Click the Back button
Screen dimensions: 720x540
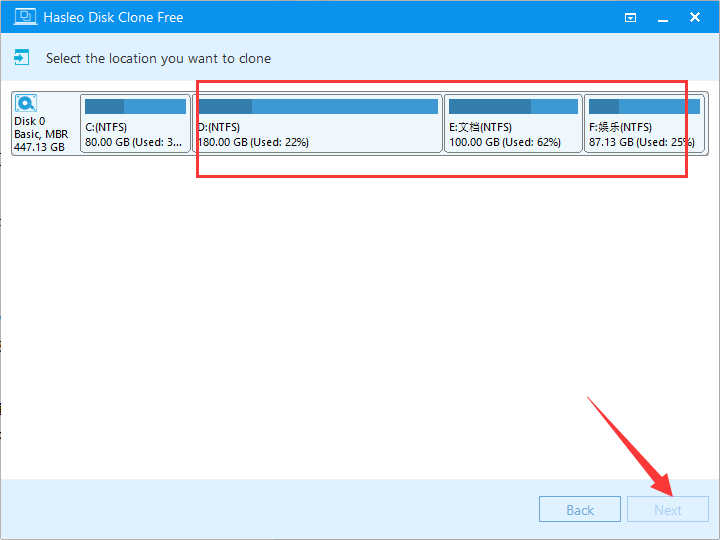click(x=580, y=509)
